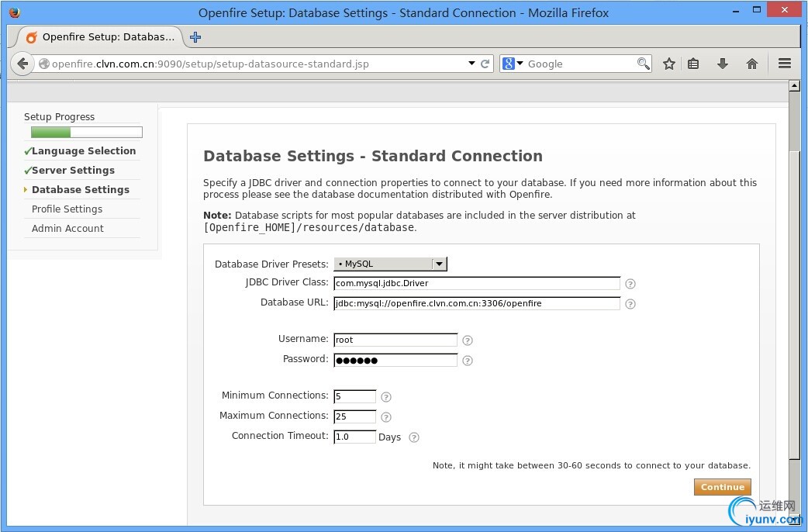Screen dimensions: 808x532
Task: Click the Database URL field
Action: click(477, 303)
